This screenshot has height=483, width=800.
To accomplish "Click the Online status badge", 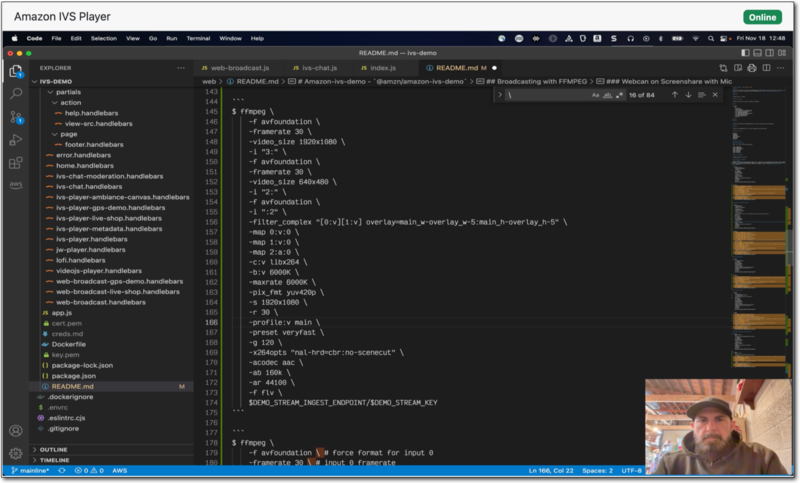I will pyautogui.click(x=762, y=17).
